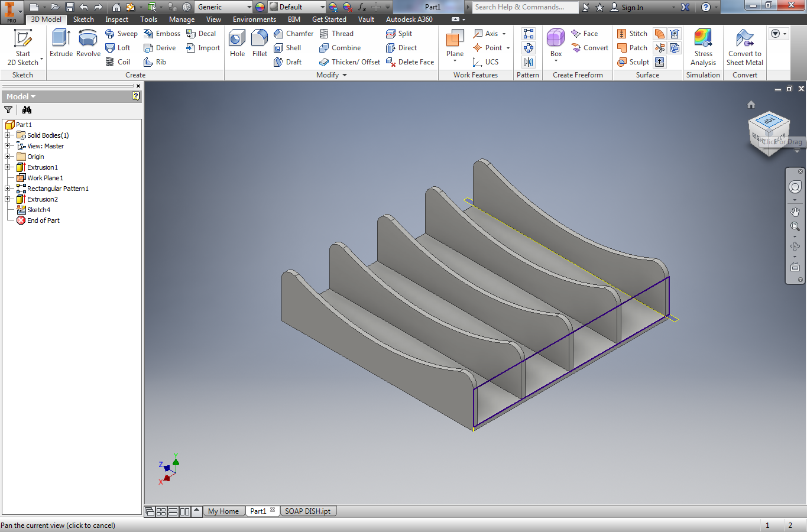Choose the Loft tool
This screenshot has height=532, width=807.
(118, 48)
